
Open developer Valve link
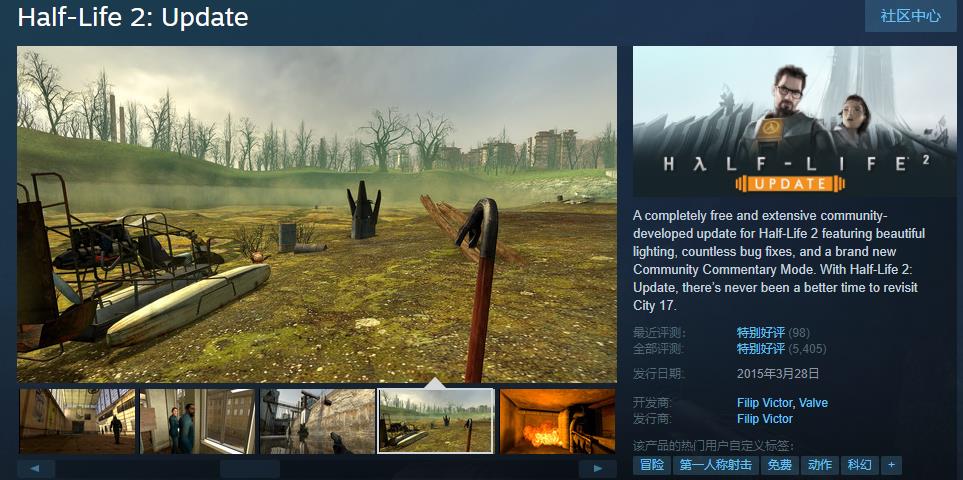click(x=813, y=403)
